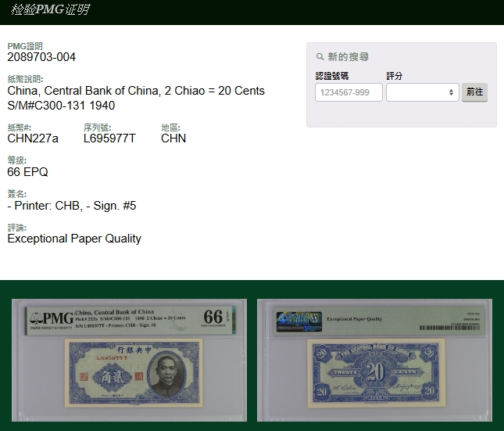The width and height of the screenshot is (504, 431).
Task: Click the 前往 go button
Action: [474, 92]
